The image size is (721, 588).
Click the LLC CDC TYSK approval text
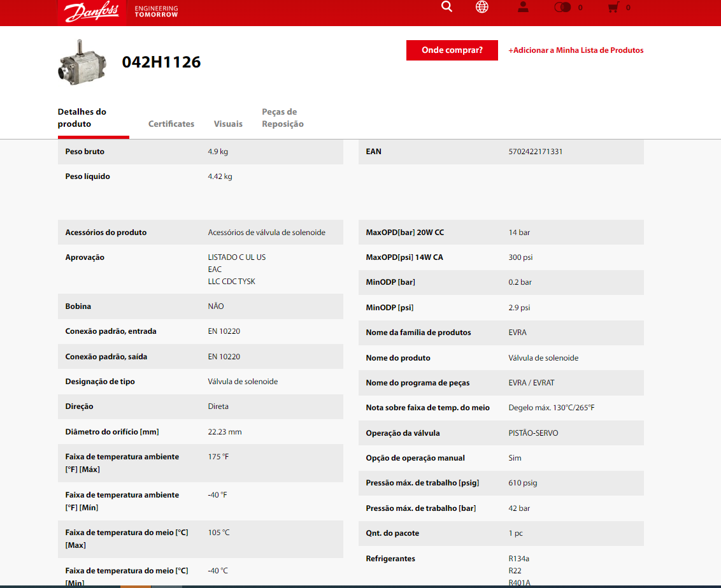[x=232, y=282]
